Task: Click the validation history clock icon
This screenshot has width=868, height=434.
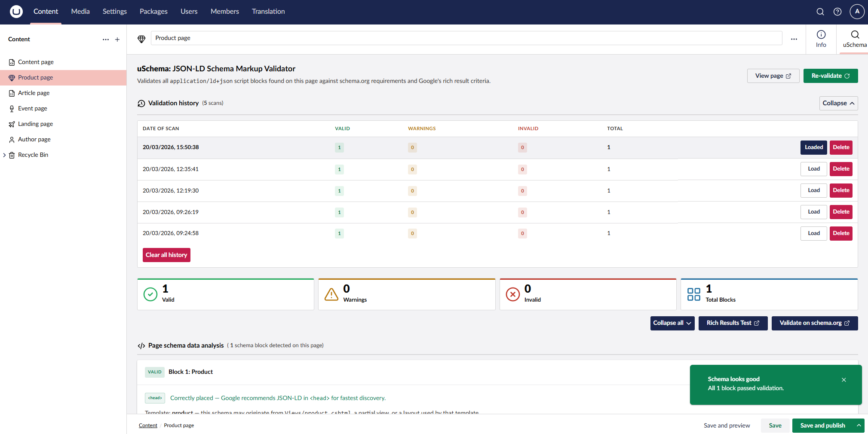Action: 141,103
